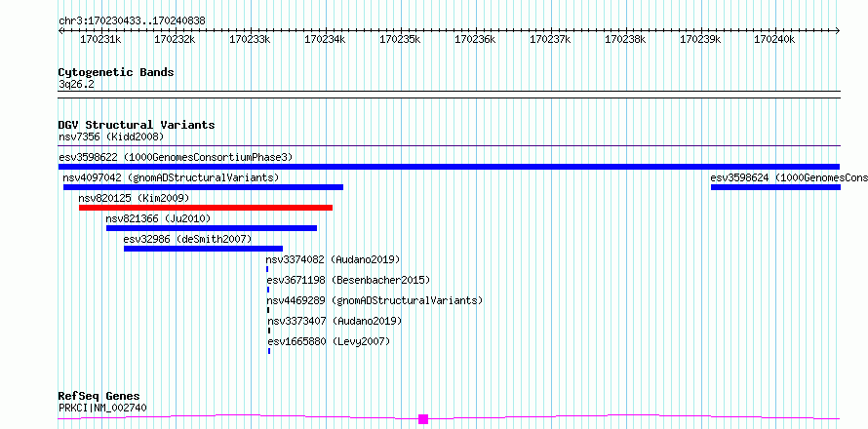This screenshot has width=868, height=429.
Task: Click the 170235k ruler label
Action: pos(400,39)
